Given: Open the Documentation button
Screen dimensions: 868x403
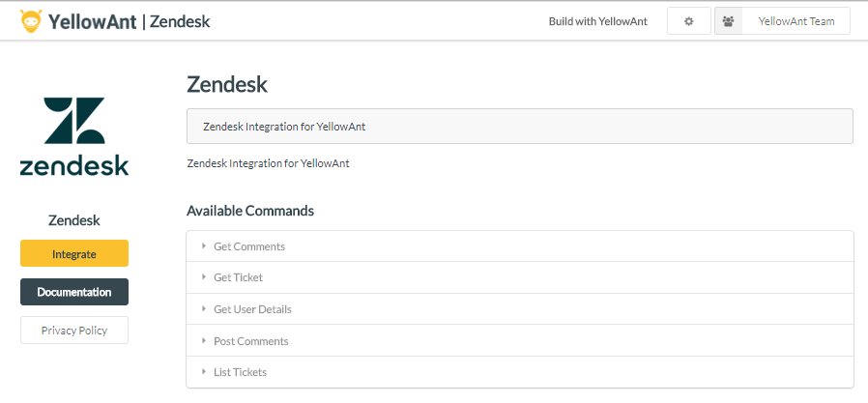Looking at the screenshot, I should click(x=74, y=292).
